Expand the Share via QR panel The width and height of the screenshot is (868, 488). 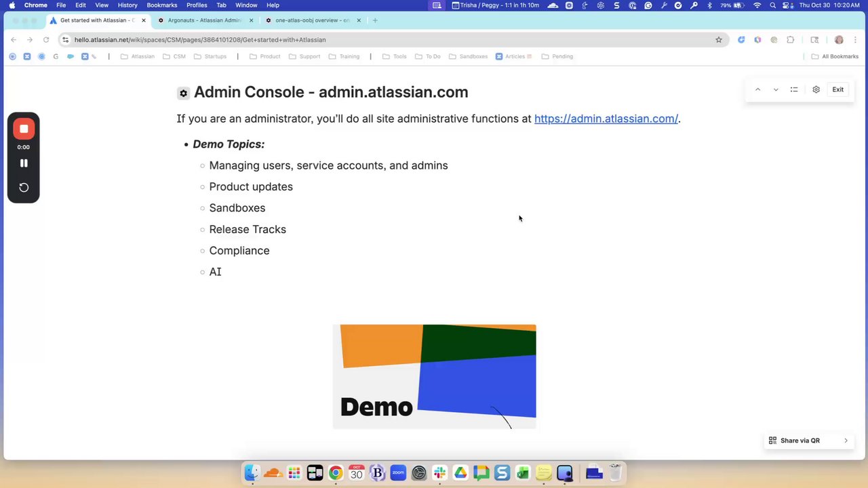click(x=809, y=441)
